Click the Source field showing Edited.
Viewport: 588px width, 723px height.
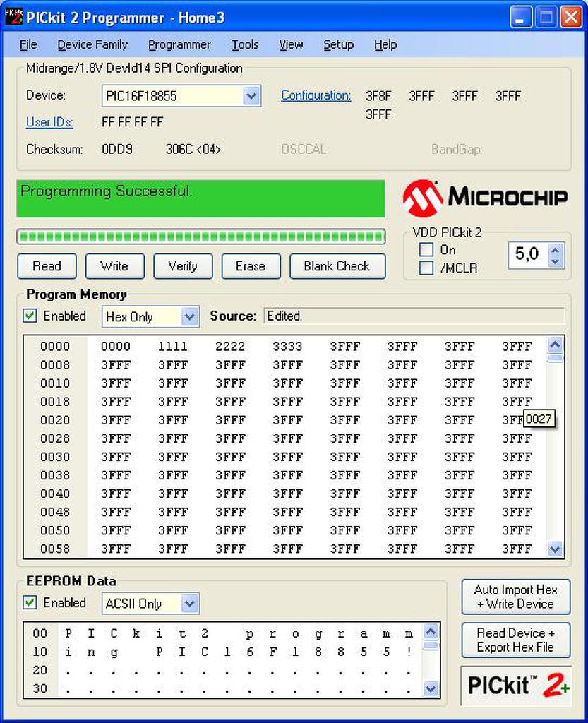(414, 316)
